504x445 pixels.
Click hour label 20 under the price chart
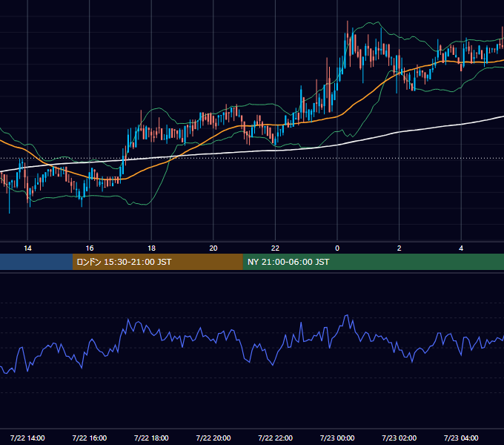click(213, 248)
